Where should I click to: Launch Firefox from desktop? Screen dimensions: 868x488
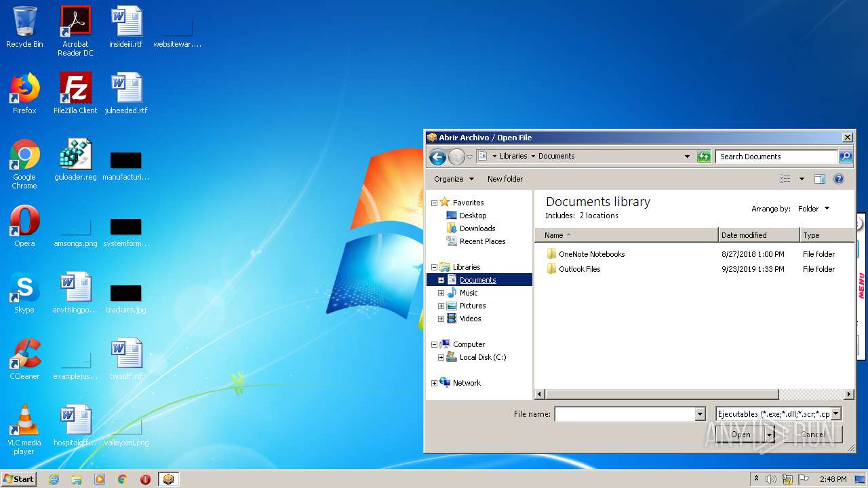(x=24, y=94)
